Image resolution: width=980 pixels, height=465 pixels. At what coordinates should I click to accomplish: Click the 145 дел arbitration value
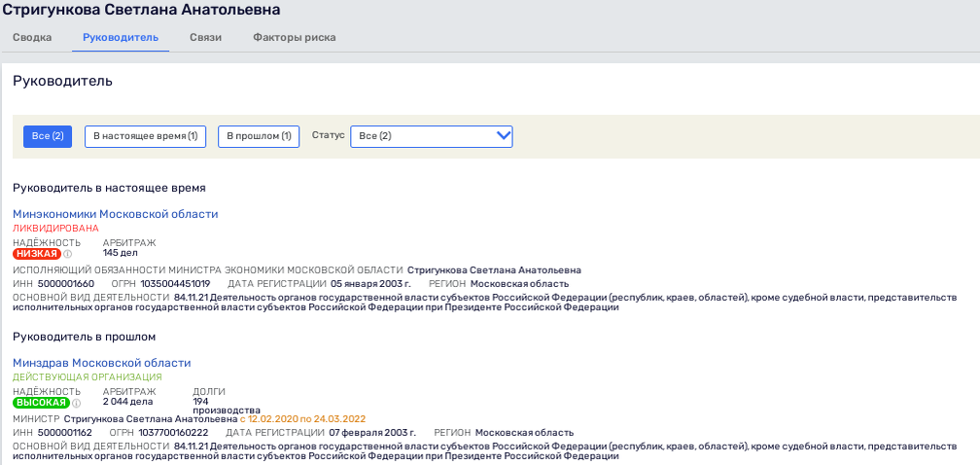tap(120, 253)
